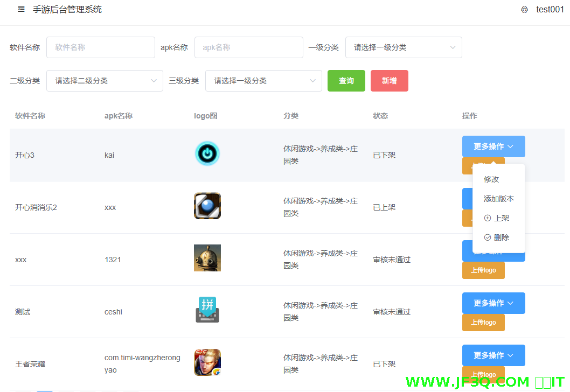570x392 pixels.
Task: Select 修改 from the open menu
Action: coord(491,179)
